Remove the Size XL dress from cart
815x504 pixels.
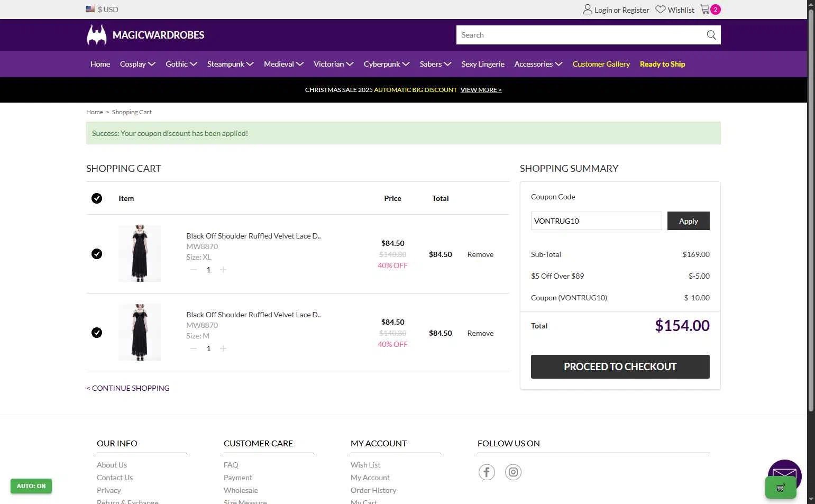[x=480, y=254]
